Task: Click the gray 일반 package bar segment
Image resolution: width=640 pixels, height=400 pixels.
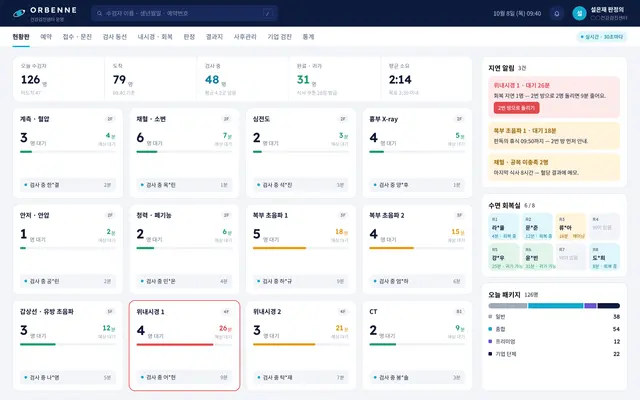Action: point(508,306)
